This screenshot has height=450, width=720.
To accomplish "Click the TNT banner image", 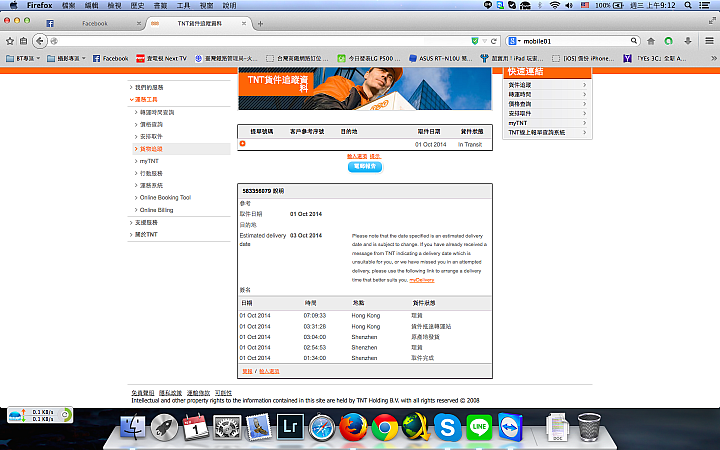I will pos(365,89).
